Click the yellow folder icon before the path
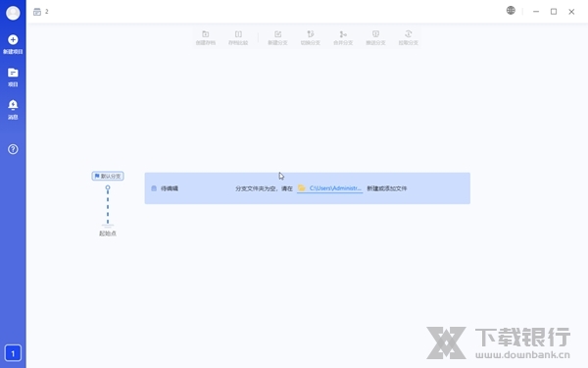 click(x=302, y=187)
